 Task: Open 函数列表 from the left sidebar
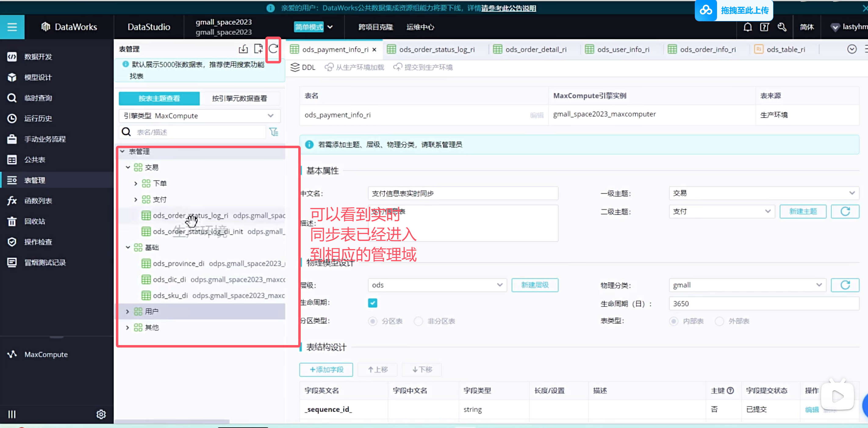(x=38, y=201)
